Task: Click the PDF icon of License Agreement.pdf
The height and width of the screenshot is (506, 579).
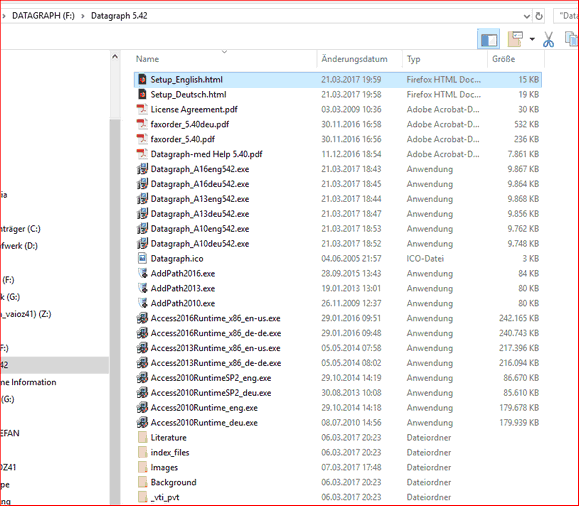Action: click(x=142, y=109)
